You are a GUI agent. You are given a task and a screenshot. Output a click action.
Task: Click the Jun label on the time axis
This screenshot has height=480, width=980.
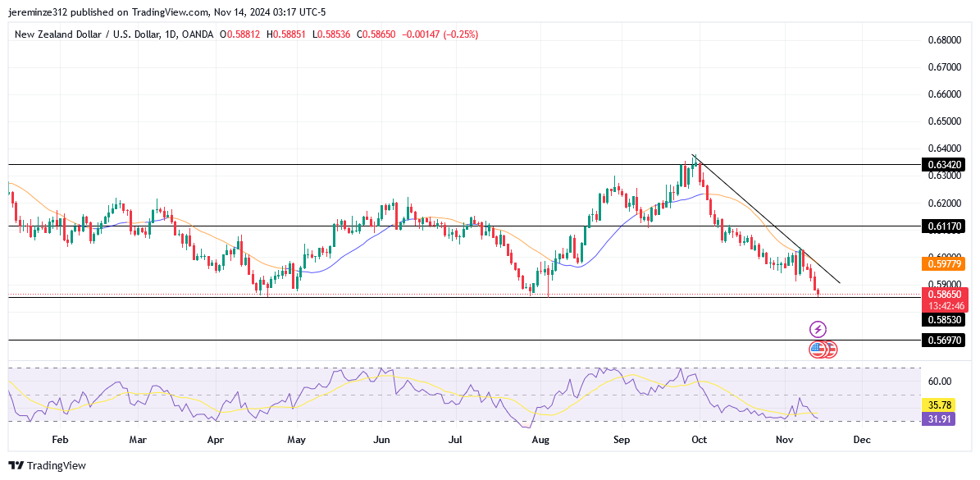(x=381, y=440)
